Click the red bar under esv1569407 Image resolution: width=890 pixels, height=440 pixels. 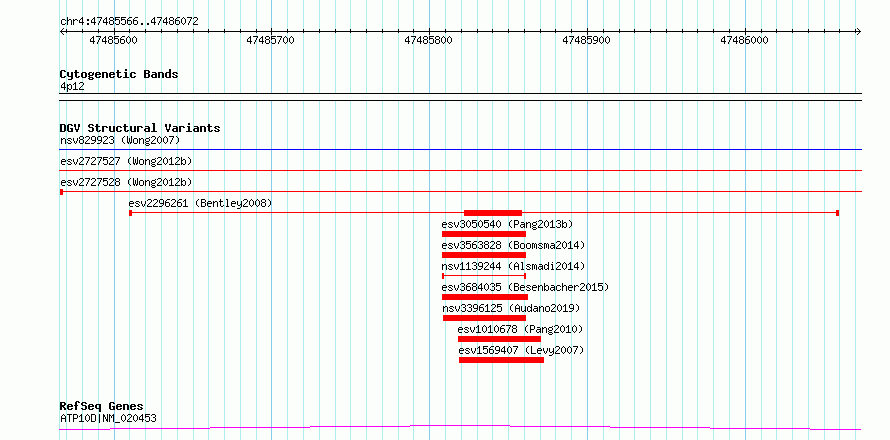[x=501, y=360]
